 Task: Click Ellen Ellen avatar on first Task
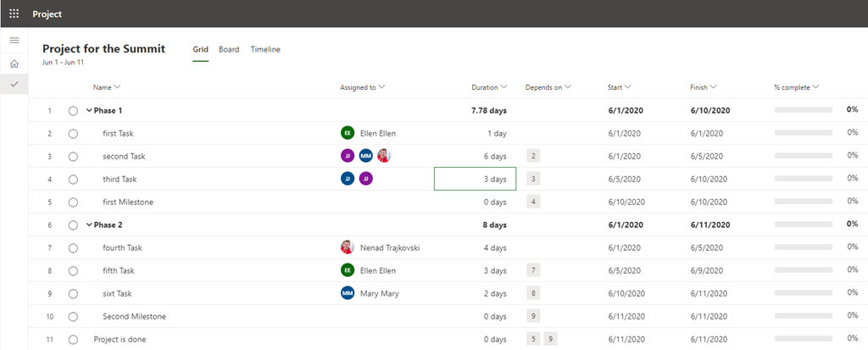coord(347,133)
